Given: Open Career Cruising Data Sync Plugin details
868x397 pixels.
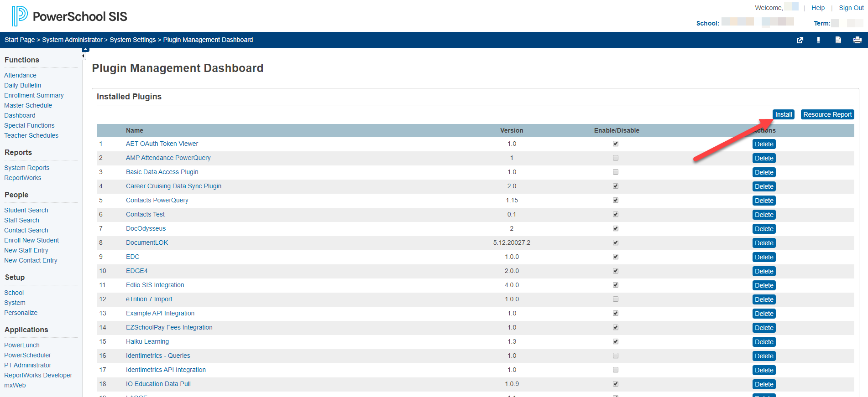Looking at the screenshot, I should point(173,186).
